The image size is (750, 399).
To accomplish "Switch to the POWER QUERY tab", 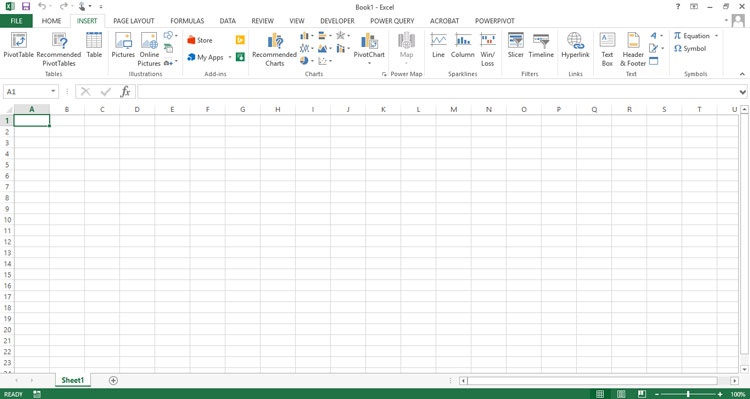I will click(x=392, y=21).
